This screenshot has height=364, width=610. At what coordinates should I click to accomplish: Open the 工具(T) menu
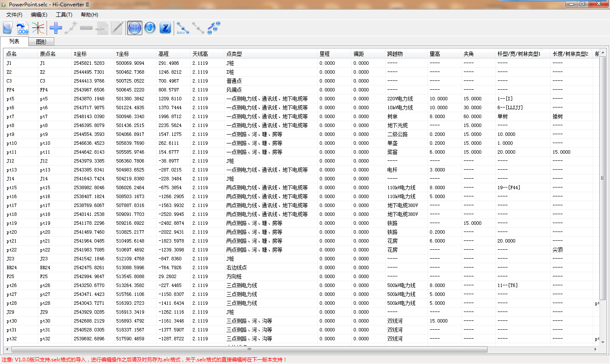pyautogui.click(x=64, y=15)
